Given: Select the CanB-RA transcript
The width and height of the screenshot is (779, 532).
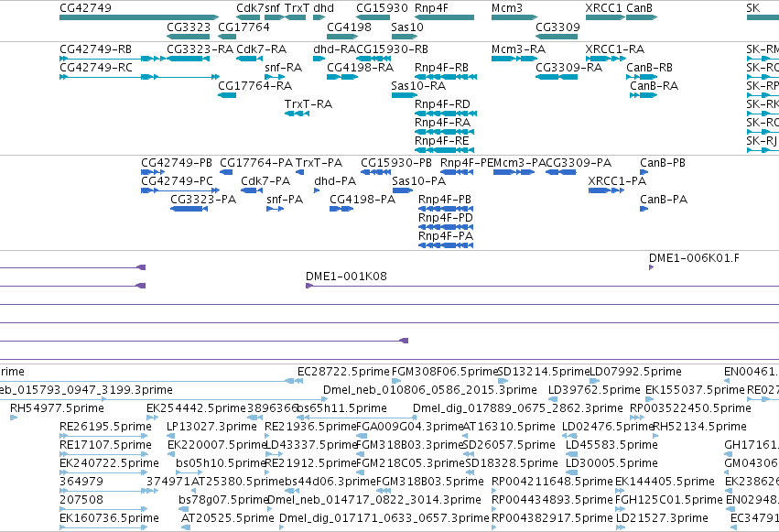Looking at the screenshot, I should coord(644,95).
